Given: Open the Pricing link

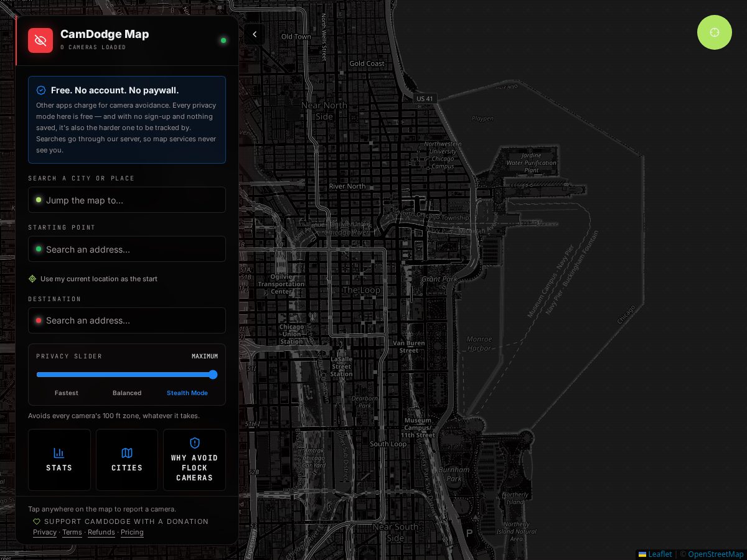Looking at the screenshot, I should 132,532.
